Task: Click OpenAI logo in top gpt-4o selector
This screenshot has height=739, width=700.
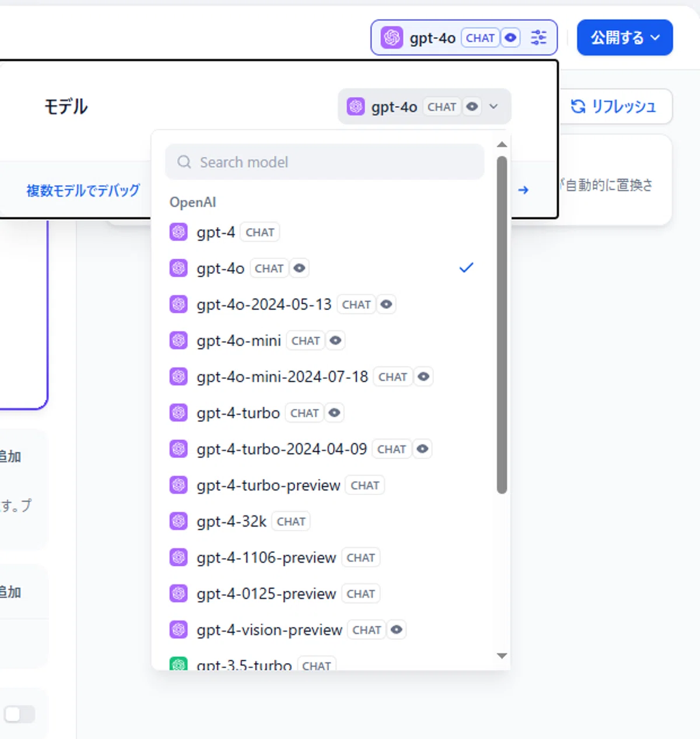Action: click(392, 38)
